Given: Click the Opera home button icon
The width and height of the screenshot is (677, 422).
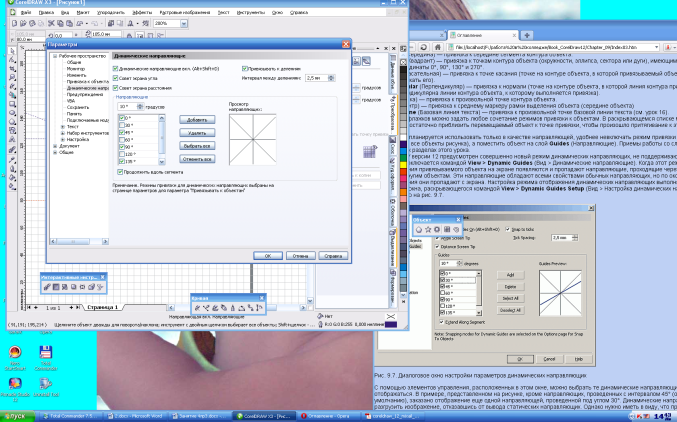Looking at the screenshot, I should pyautogui.click(x=438, y=47).
